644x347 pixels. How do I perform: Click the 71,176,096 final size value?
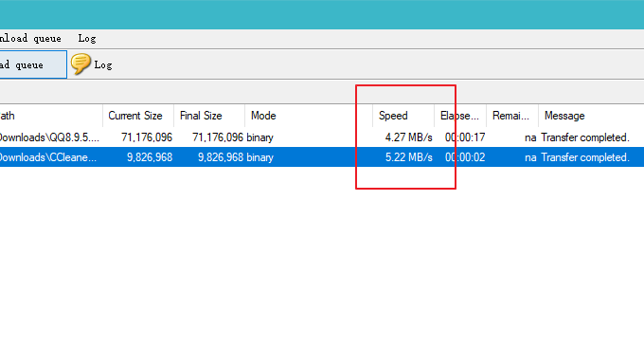point(218,137)
